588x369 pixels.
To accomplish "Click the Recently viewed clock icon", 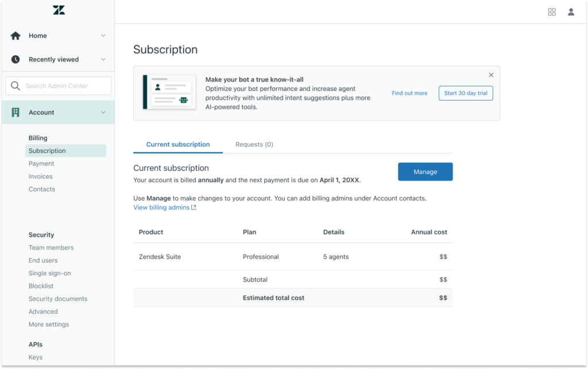I will click(x=16, y=59).
